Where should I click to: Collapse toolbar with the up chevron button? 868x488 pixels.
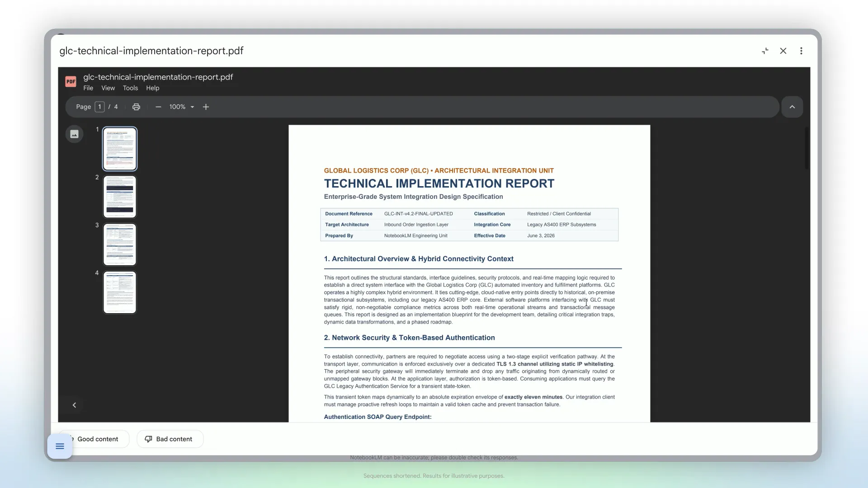pyautogui.click(x=792, y=107)
